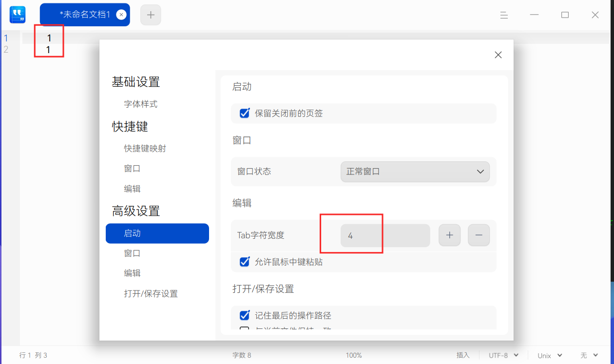Viewport: 614px width, 364px height.
Task: Close the editor window
Action: (595, 15)
